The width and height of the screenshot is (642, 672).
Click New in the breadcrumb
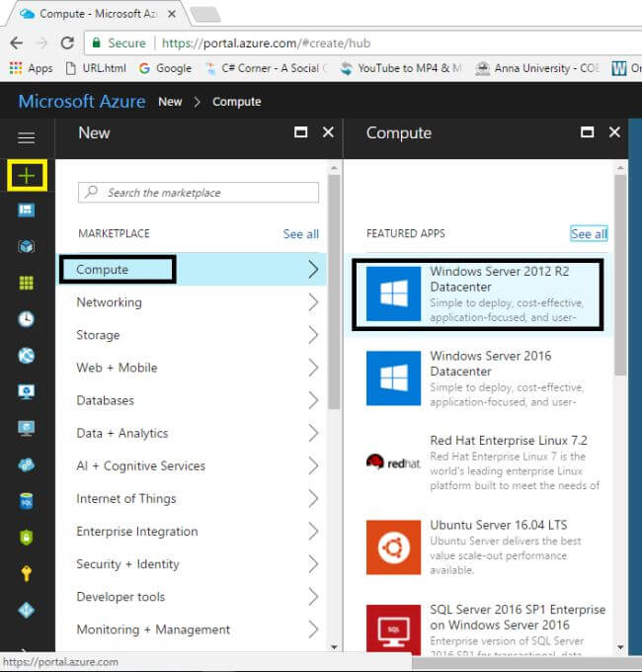[x=170, y=102]
